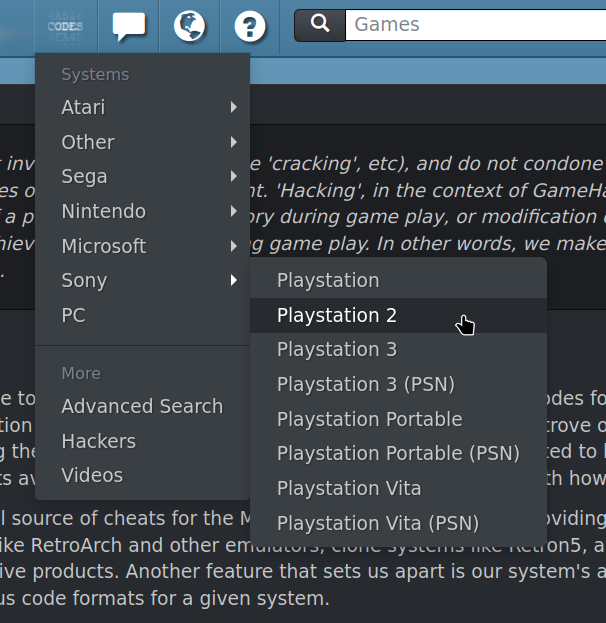Select Playstation Portable without PSN
This screenshot has height=623, width=606.
coord(399,419)
